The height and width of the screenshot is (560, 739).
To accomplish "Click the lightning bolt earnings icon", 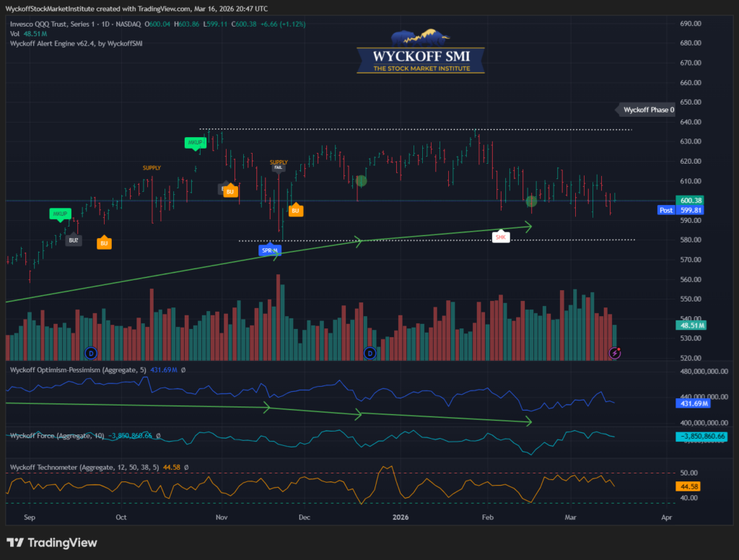I will 615,353.
